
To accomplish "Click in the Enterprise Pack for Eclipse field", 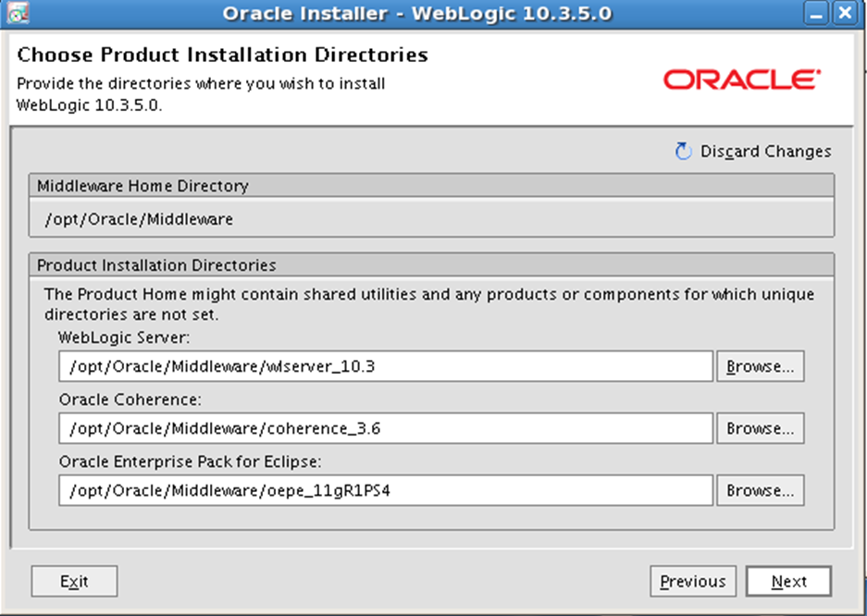I will (x=386, y=490).
